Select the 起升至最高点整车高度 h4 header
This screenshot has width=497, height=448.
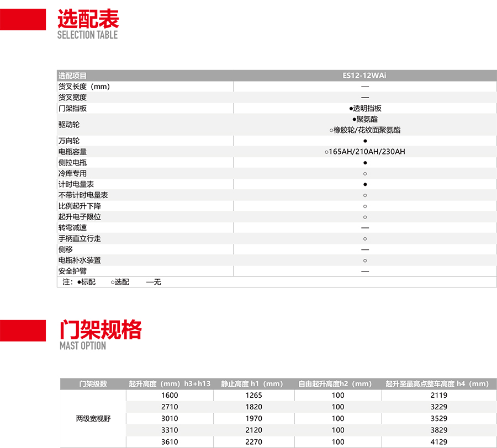pyautogui.click(x=437, y=384)
